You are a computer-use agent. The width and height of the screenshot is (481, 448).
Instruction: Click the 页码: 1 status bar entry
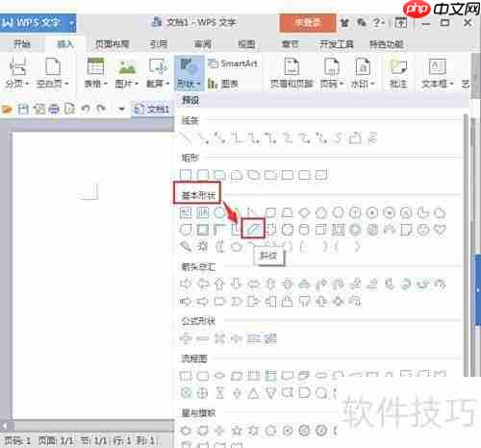coord(17,441)
